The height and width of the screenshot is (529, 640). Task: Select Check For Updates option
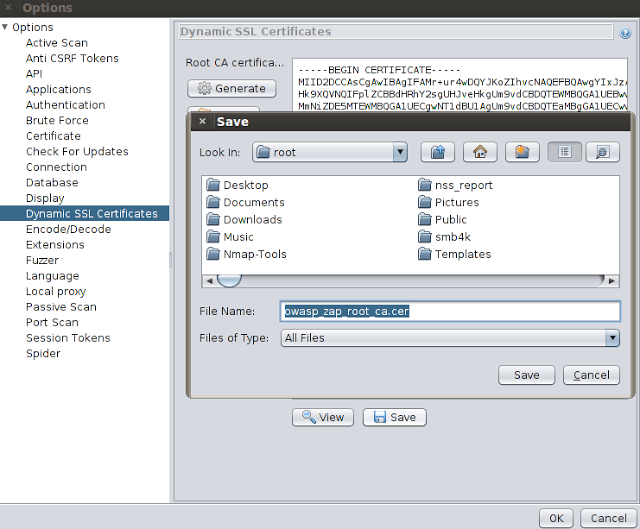point(77,151)
